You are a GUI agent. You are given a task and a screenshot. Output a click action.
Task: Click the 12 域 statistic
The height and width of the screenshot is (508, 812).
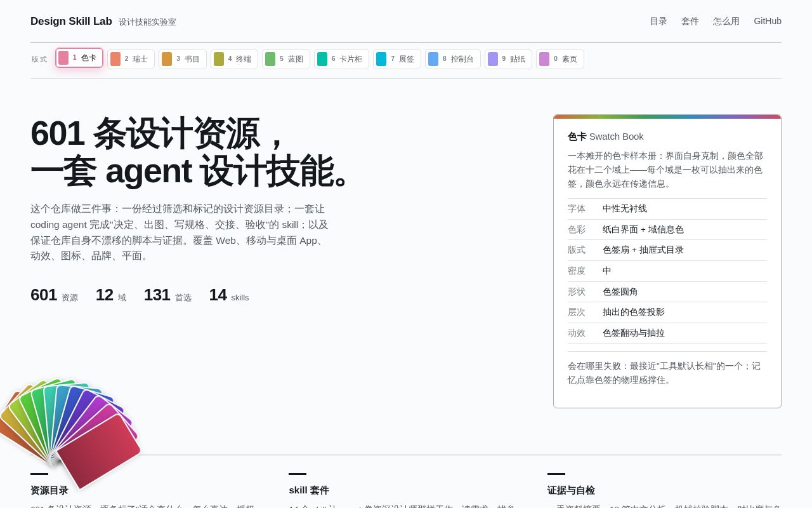coord(111,295)
